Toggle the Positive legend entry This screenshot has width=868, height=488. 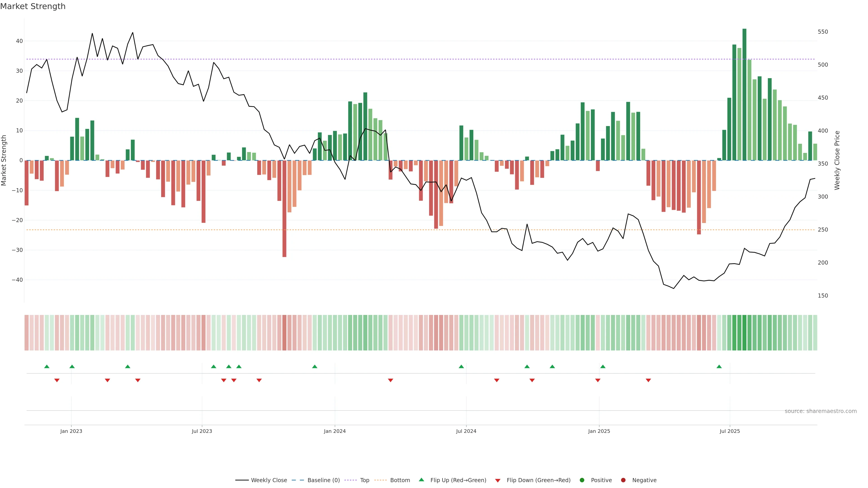pos(601,480)
